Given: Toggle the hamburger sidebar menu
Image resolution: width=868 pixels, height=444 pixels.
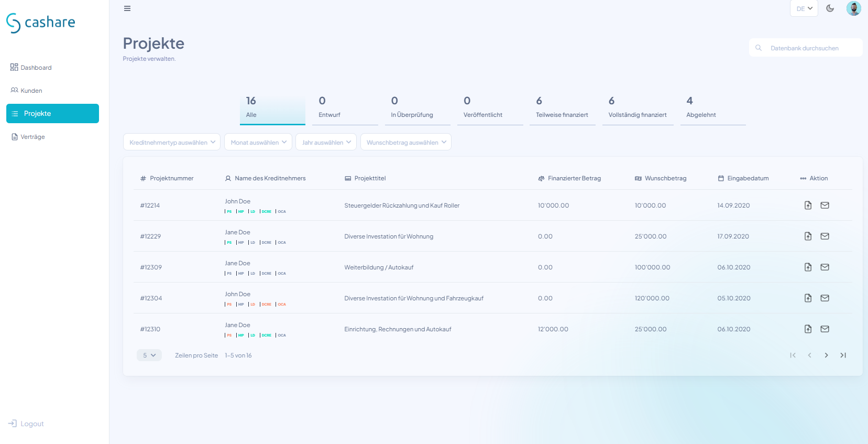Looking at the screenshot, I should pyautogui.click(x=127, y=8).
